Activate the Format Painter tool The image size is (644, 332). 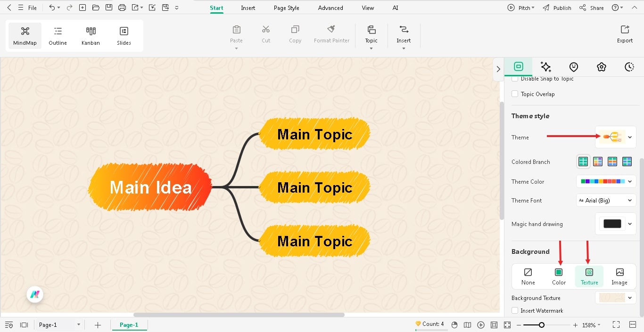pyautogui.click(x=331, y=34)
